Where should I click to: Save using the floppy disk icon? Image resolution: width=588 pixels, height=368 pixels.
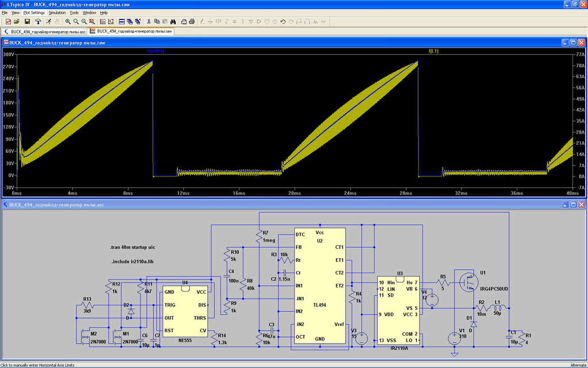(27, 21)
